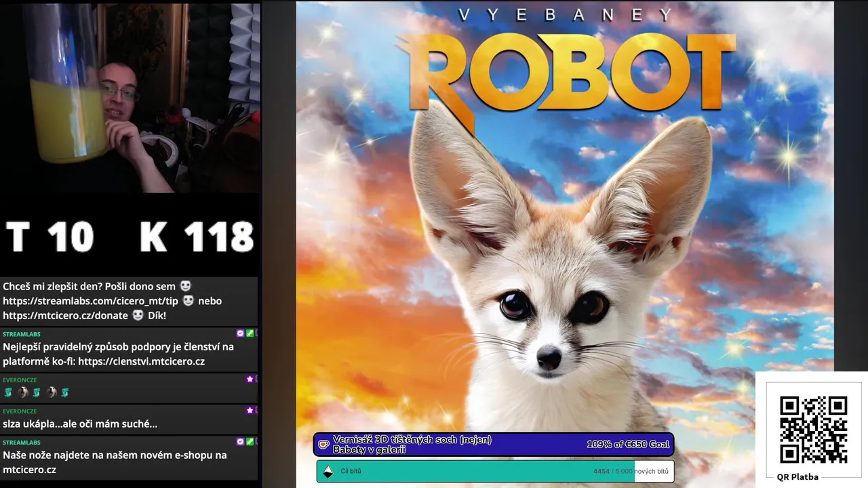
Task: Click the star badge on the slza ukápla message
Action: pos(250,411)
